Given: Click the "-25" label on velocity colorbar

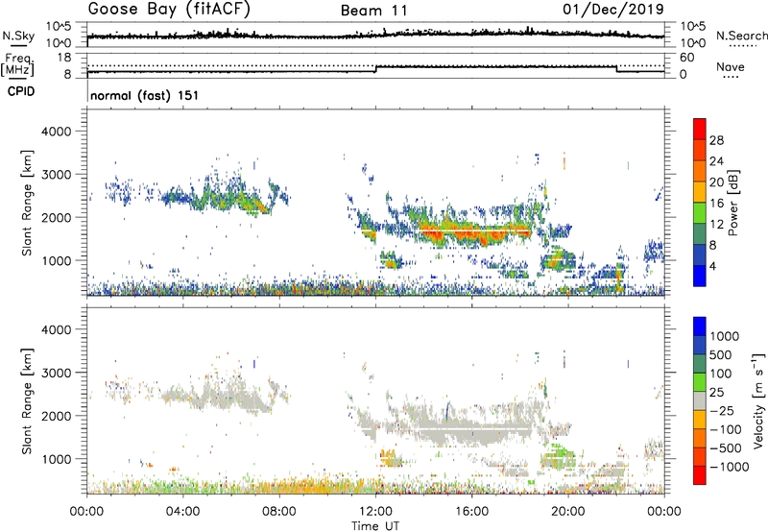Looking at the screenshot, I should click(x=722, y=410).
